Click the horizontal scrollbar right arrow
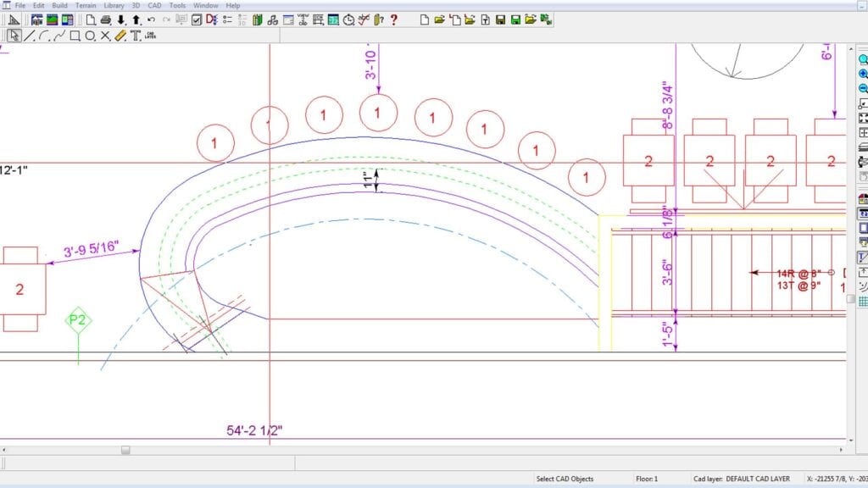Image resolution: width=868 pixels, height=488 pixels. point(842,450)
